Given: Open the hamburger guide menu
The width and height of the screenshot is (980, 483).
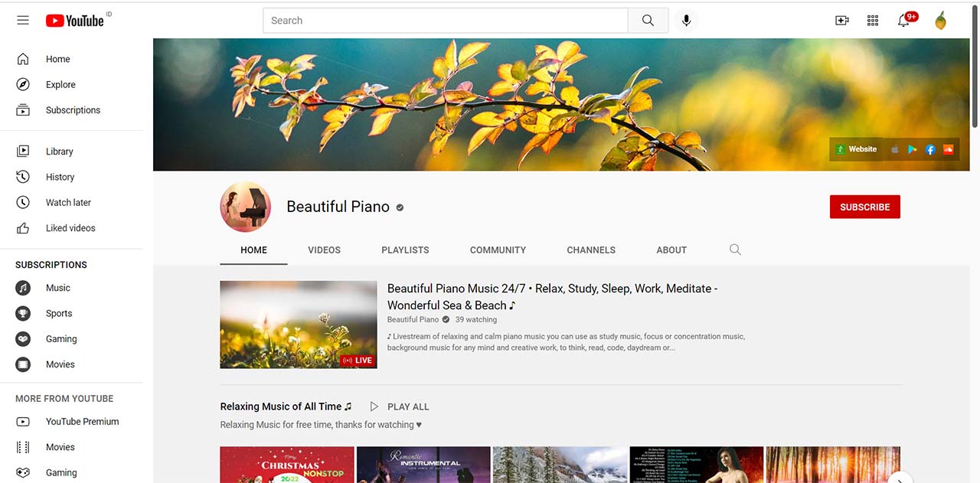Looking at the screenshot, I should [23, 21].
